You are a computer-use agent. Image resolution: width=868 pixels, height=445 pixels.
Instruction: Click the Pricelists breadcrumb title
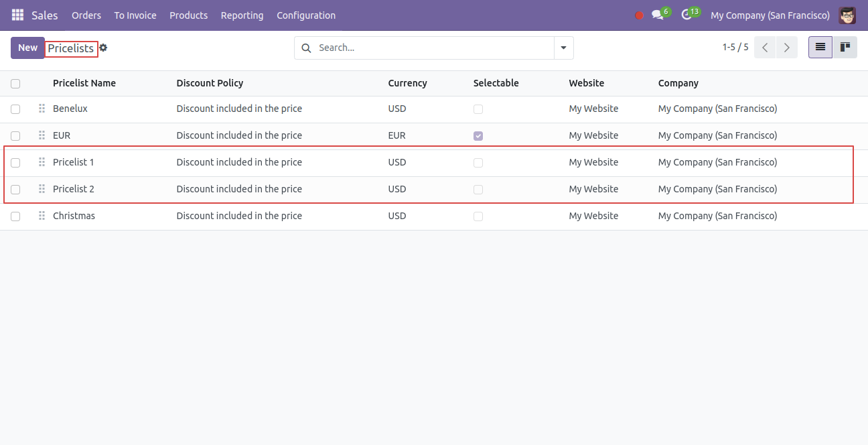pos(71,48)
